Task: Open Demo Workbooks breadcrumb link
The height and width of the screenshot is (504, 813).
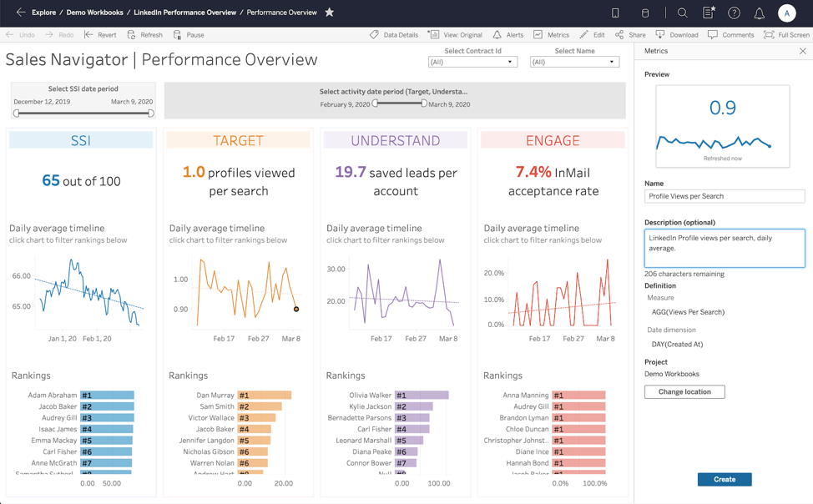Action: [x=95, y=13]
